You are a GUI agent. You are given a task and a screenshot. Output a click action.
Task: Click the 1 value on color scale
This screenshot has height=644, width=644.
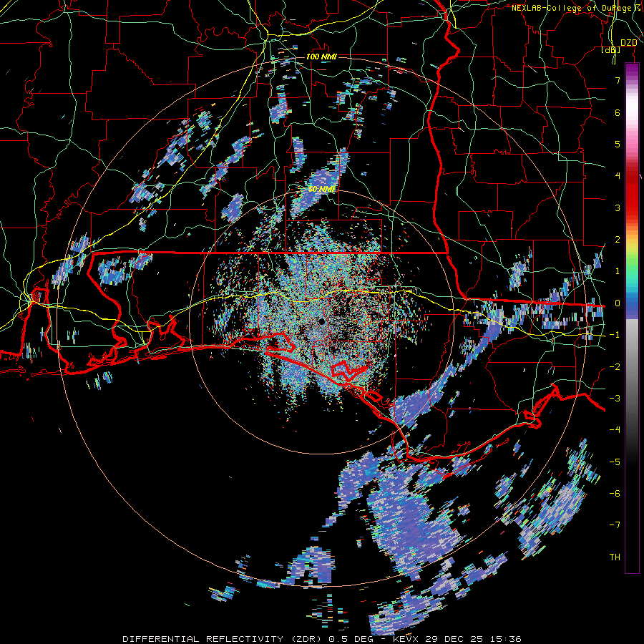(618, 271)
